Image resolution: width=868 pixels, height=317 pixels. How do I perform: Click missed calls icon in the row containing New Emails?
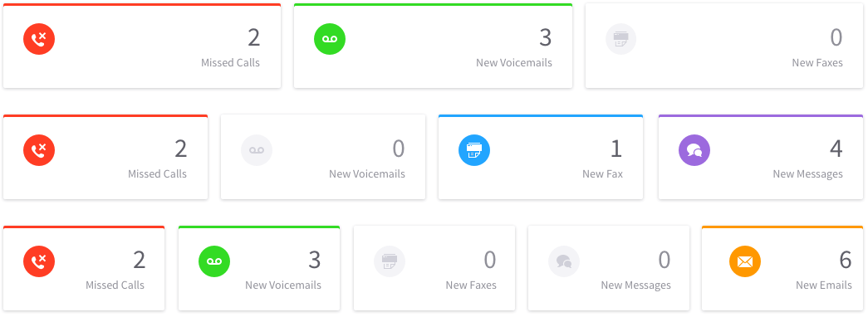pyautogui.click(x=39, y=261)
